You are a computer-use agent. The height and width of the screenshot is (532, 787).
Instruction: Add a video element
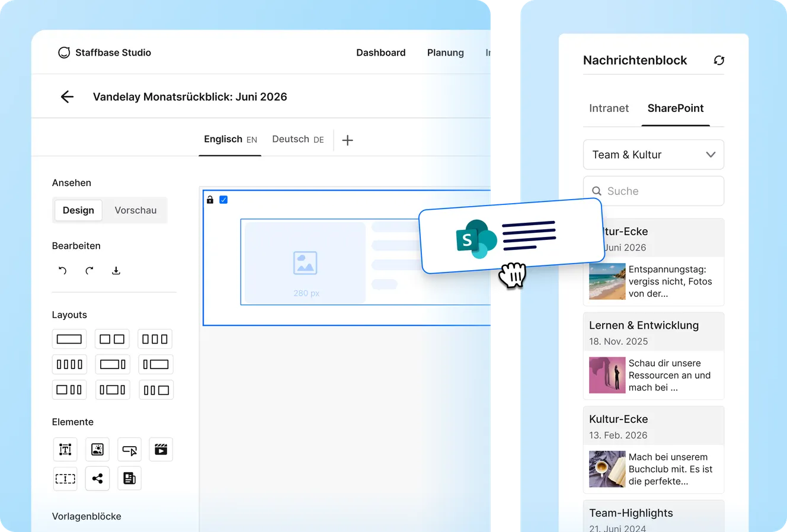pyautogui.click(x=161, y=450)
